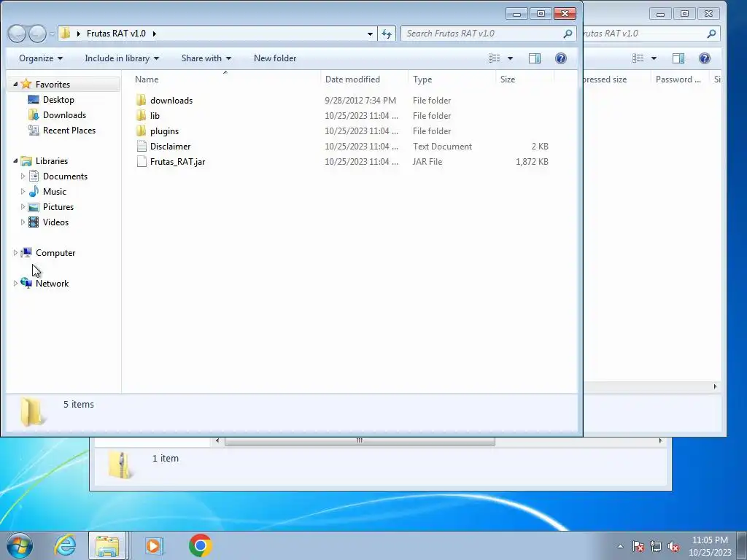Select Computer in navigation pane
Image resolution: width=747 pixels, height=560 pixels.
tap(55, 253)
